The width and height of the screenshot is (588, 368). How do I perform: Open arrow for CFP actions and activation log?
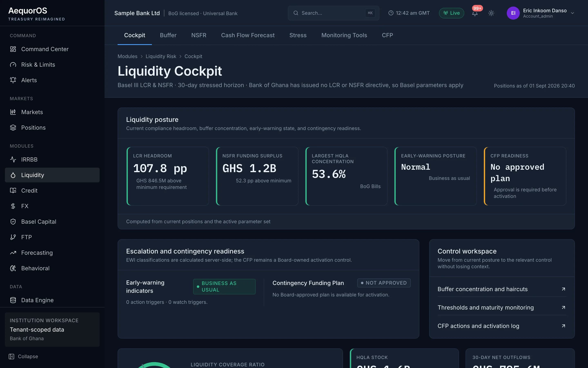(563, 326)
